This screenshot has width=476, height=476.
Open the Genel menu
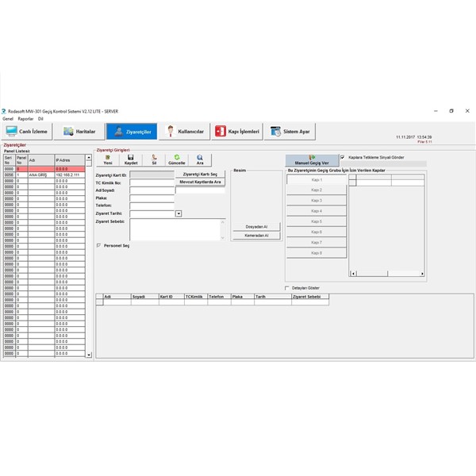pyautogui.click(x=8, y=118)
